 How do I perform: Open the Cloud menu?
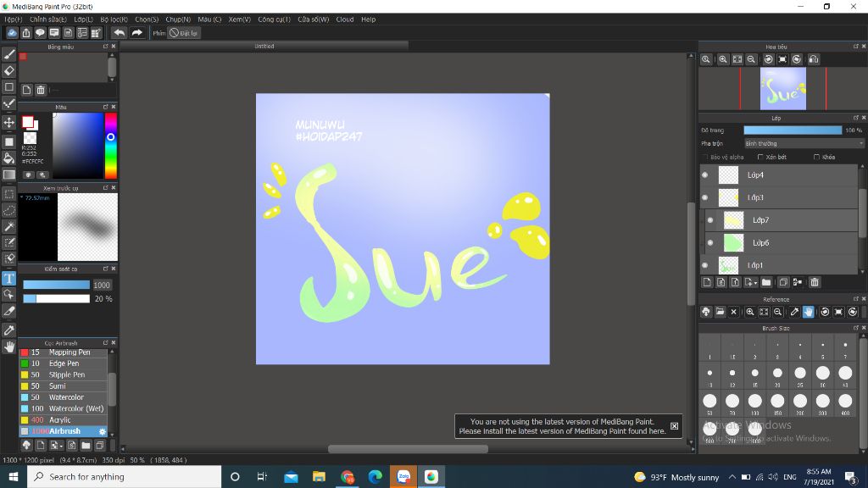(x=345, y=19)
